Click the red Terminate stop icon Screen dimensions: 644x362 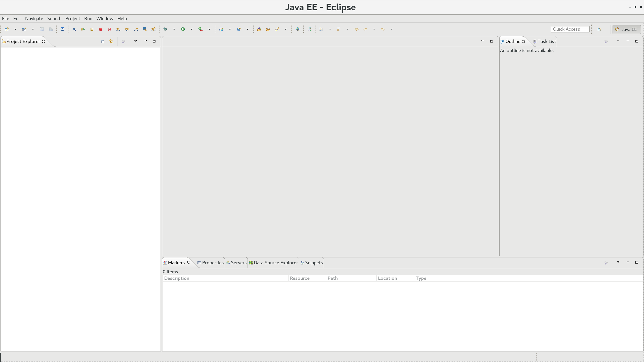tap(101, 29)
